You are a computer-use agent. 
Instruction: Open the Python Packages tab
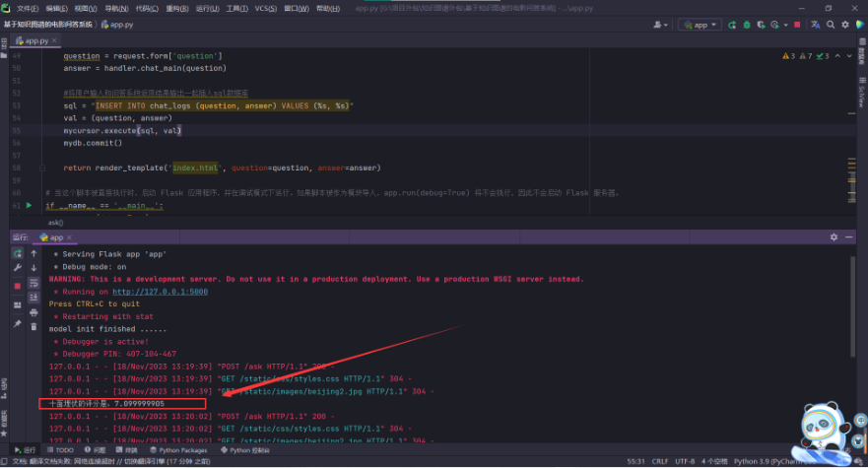(178, 450)
